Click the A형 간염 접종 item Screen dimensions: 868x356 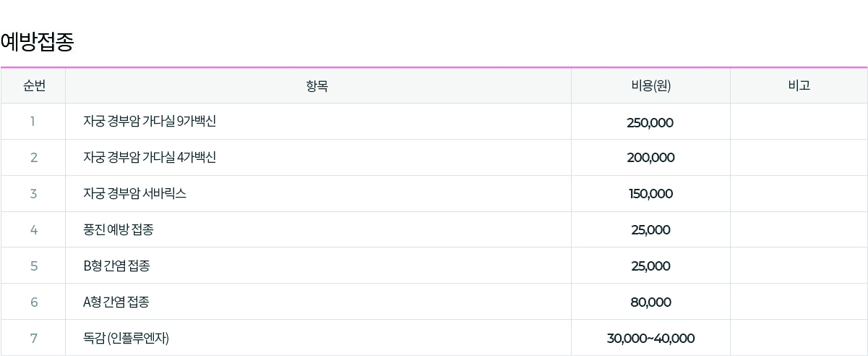pos(116,302)
